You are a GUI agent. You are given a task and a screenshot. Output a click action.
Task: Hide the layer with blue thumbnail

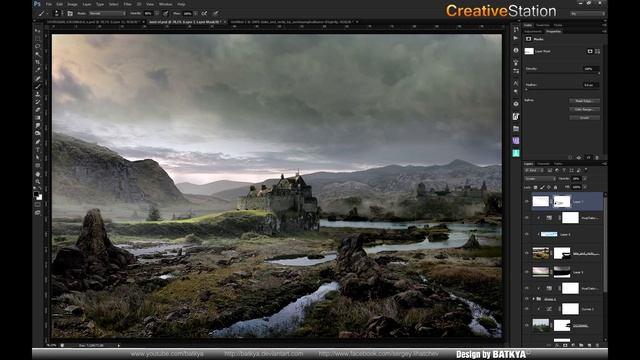click(x=527, y=234)
